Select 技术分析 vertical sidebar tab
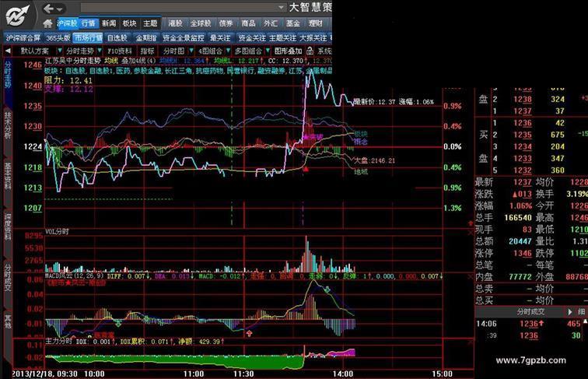The image size is (588, 379). [x=8, y=125]
